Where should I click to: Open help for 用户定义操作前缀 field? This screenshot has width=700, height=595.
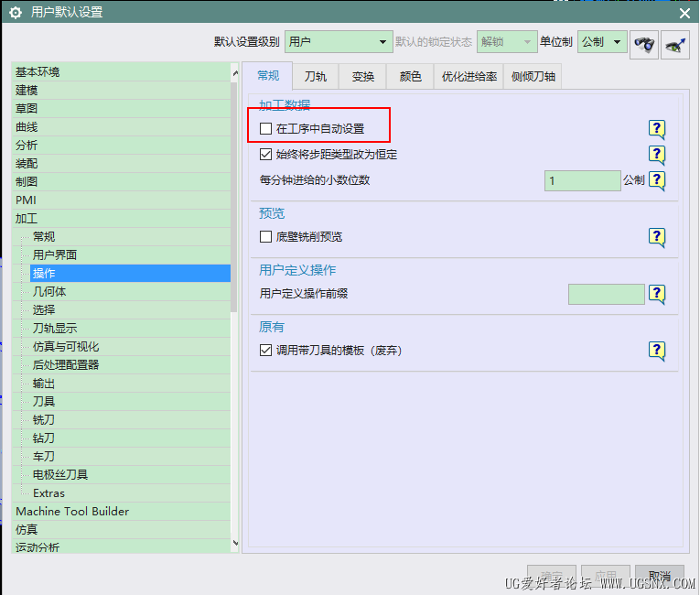(x=657, y=294)
